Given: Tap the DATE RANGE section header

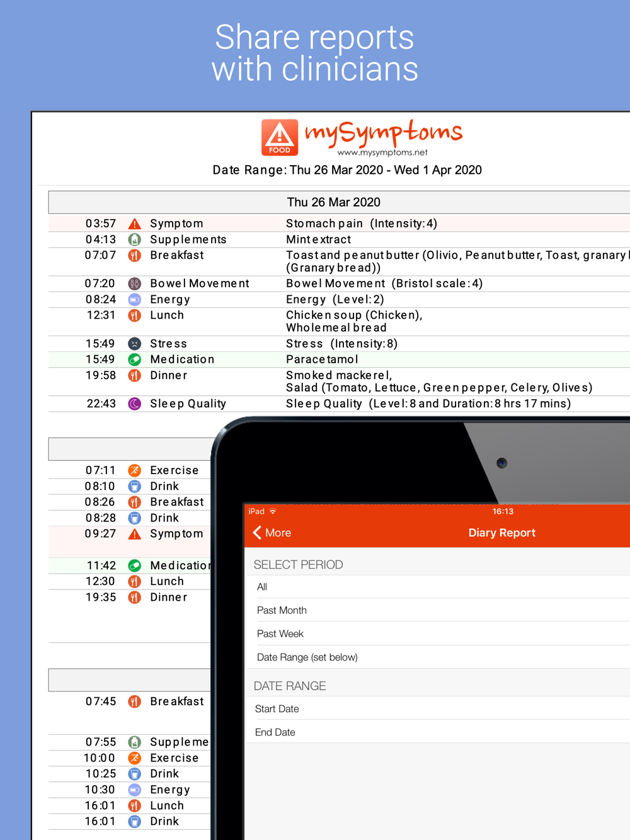Looking at the screenshot, I should point(290,686).
